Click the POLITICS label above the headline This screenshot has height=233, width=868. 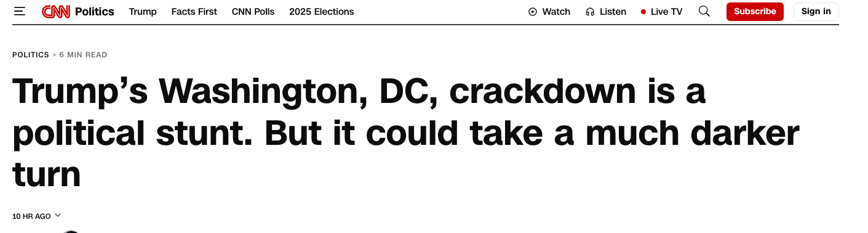point(31,55)
